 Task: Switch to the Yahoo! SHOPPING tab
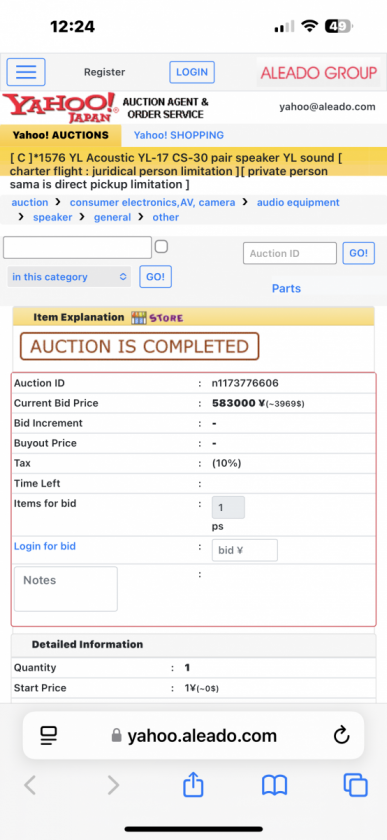179,136
